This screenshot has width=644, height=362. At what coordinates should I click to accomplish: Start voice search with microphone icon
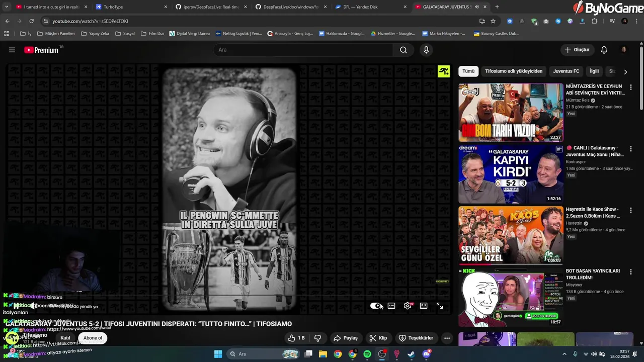point(426,50)
